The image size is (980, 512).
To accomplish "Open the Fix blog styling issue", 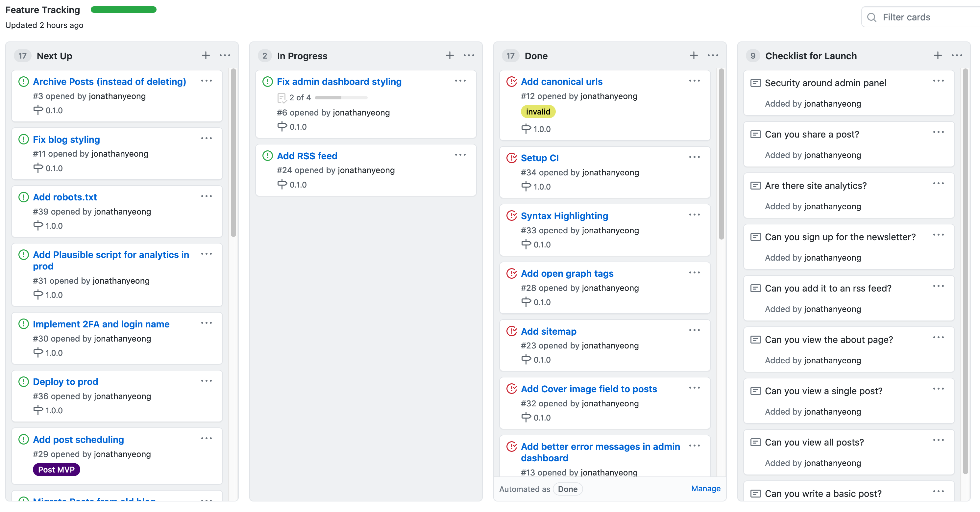I will (66, 139).
